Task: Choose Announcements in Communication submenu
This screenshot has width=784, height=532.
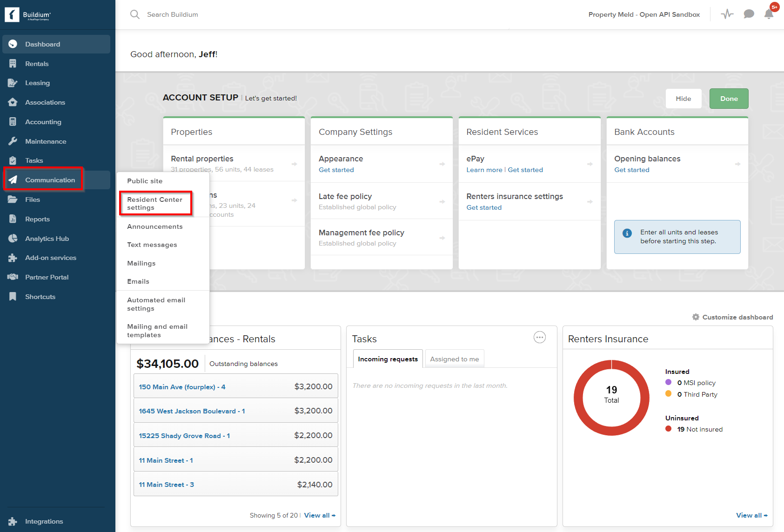Action: click(155, 226)
